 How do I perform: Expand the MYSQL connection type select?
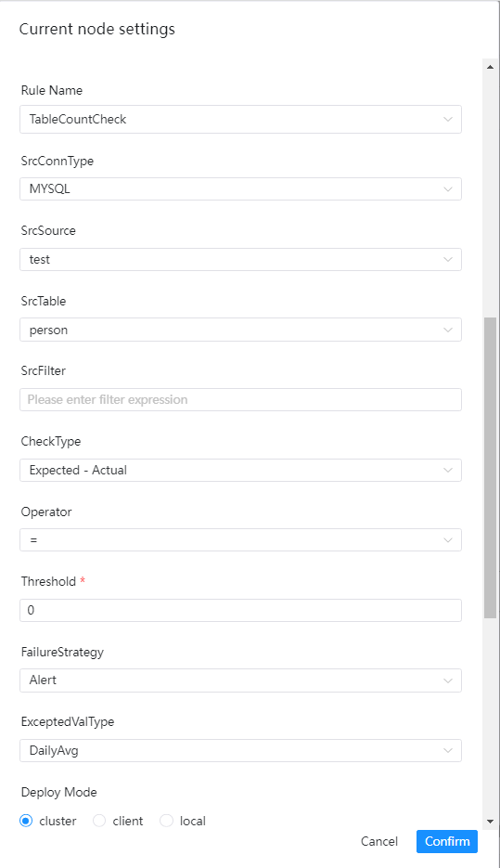(x=240, y=189)
